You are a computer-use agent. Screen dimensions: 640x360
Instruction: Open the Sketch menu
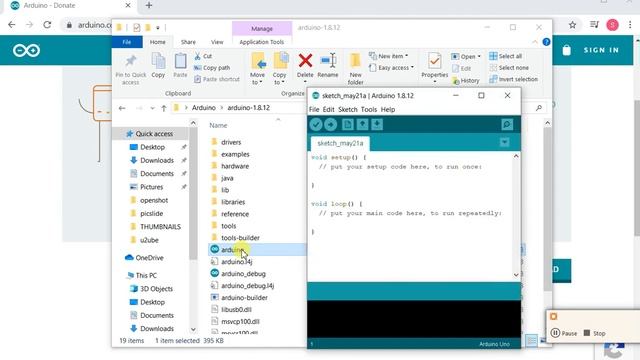pos(348,109)
